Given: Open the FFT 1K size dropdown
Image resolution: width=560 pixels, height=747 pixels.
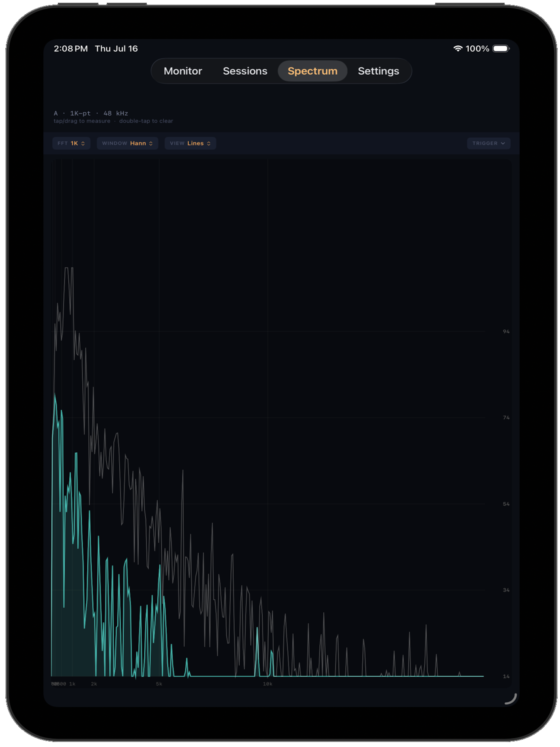Looking at the screenshot, I should click(71, 143).
